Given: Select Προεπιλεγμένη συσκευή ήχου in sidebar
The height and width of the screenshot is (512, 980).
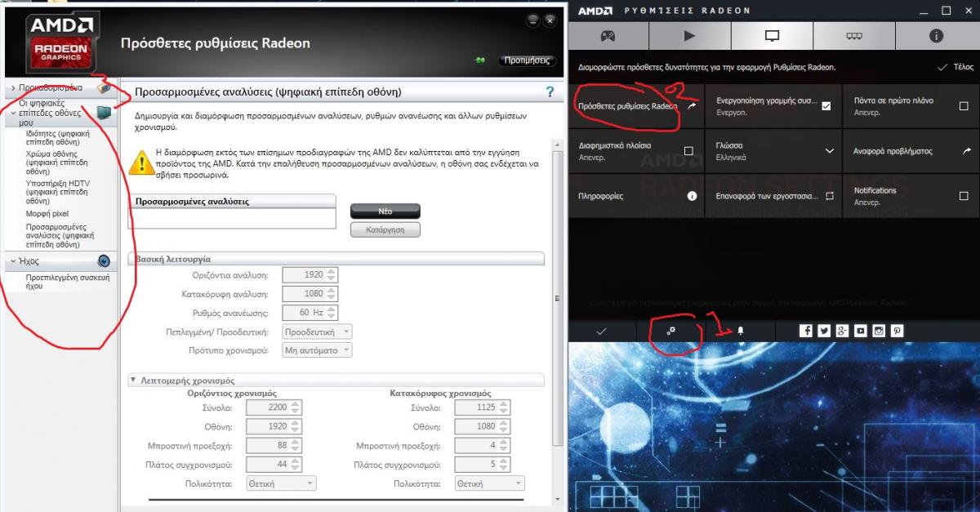Looking at the screenshot, I should click(x=67, y=282).
